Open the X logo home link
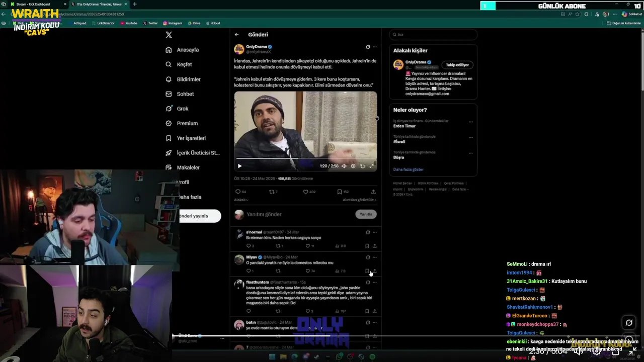The height and width of the screenshot is (362, 644). pyautogui.click(x=169, y=35)
